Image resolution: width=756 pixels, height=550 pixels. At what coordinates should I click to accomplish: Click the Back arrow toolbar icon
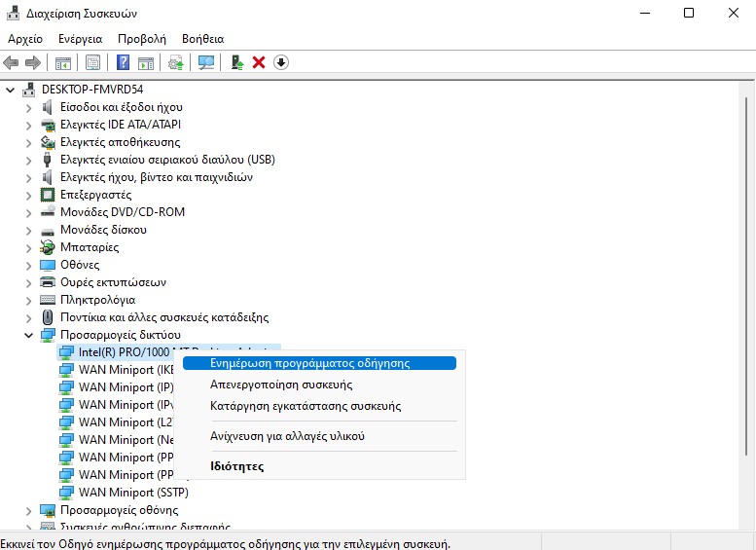[11, 62]
